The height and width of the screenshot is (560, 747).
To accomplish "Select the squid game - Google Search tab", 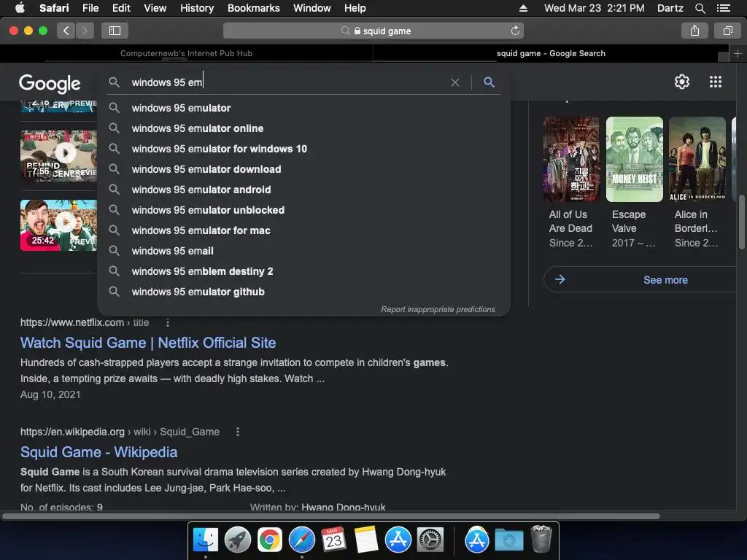I will tap(551, 53).
